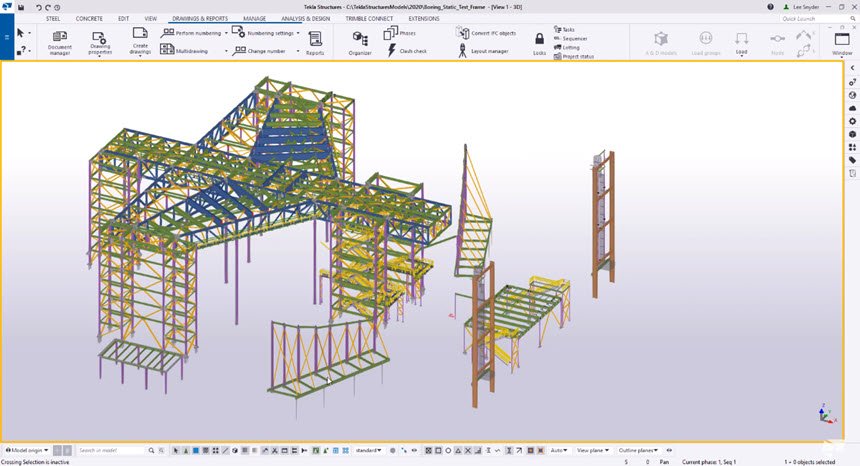This screenshot has width=860, height=466.
Task: Click the Quick Launch search field
Action: click(817, 19)
